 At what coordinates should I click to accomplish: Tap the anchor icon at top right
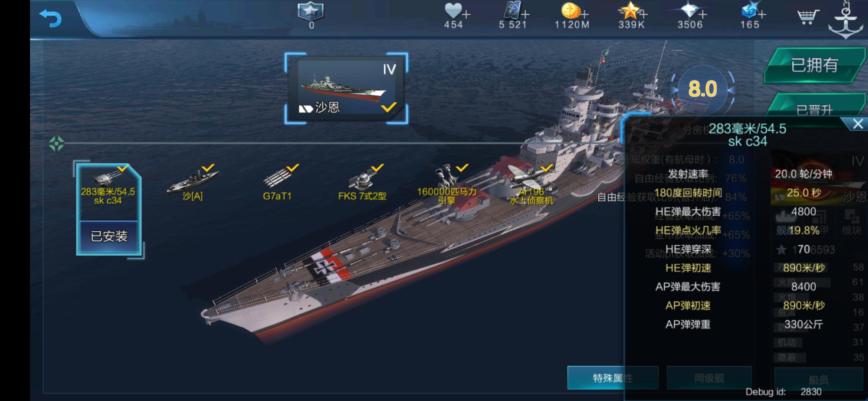(846, 20)
